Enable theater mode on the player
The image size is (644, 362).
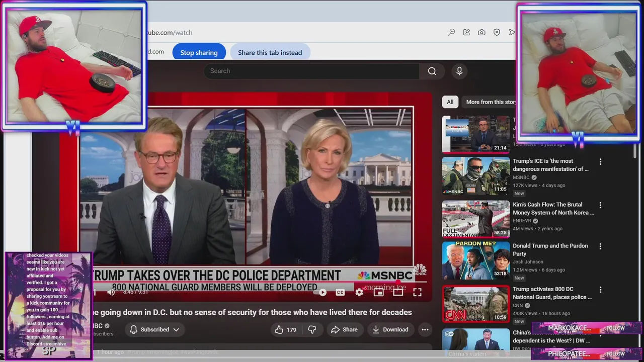point(398,292)
